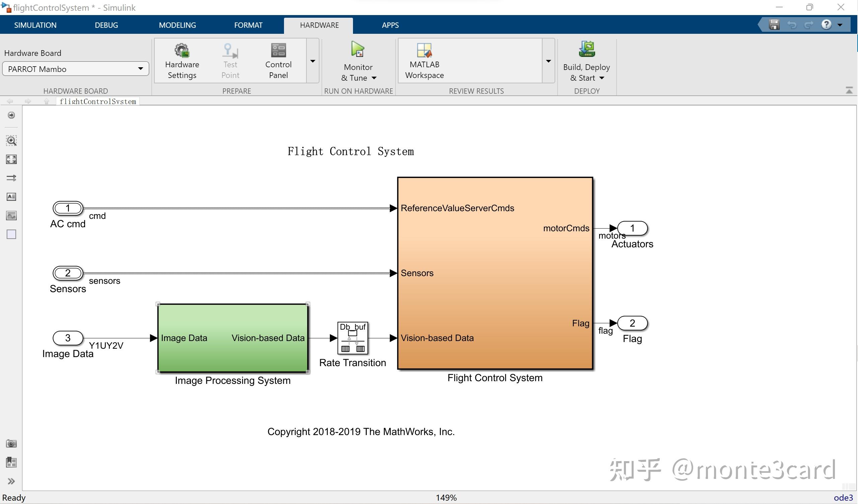This screenshot has height=504, width=858.
Task: Open MATLAB Workspace results
Action: [x=424, y=61]
